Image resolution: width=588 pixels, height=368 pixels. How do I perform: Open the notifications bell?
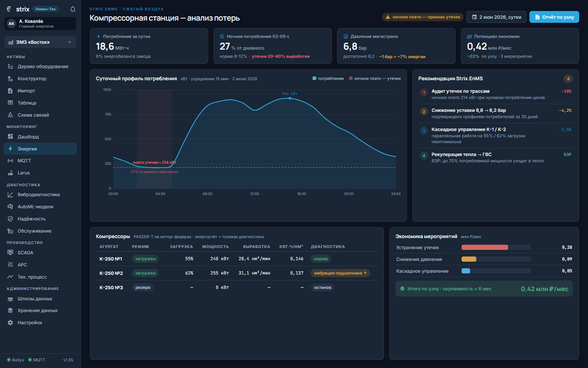point(73,9)
